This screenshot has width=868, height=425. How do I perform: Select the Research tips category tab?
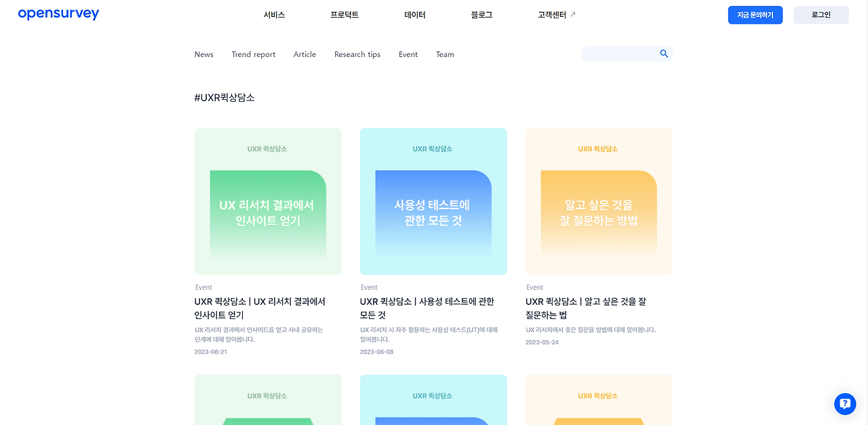coord(357,54)
